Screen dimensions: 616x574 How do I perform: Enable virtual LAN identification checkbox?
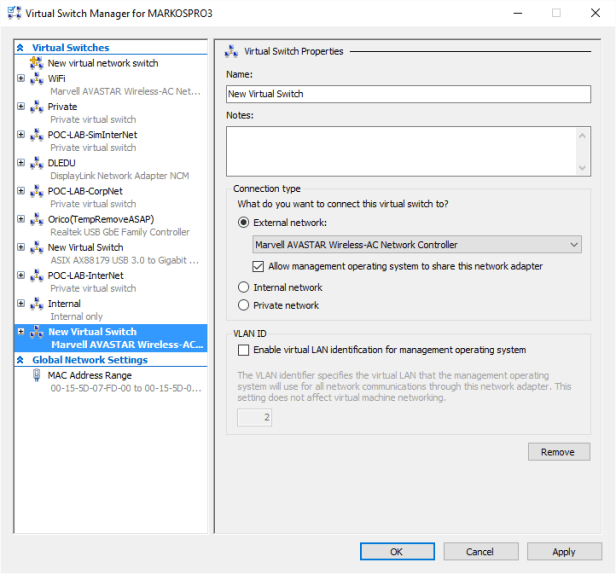click(244, 350)
